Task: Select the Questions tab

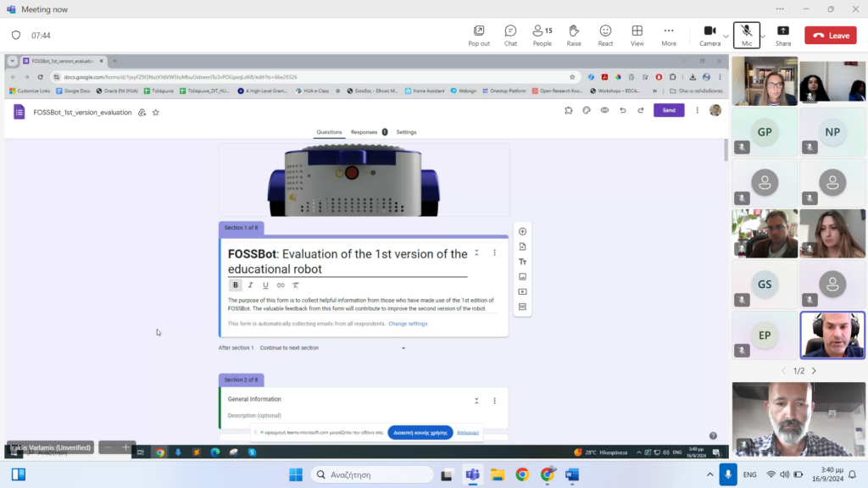Action: click(x=329, y=132)
